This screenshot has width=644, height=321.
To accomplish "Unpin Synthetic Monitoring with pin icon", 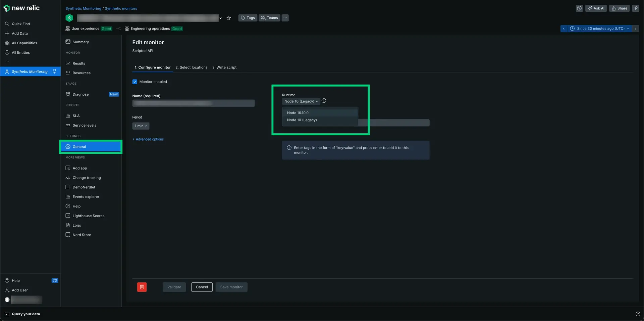I will [55, 72].
